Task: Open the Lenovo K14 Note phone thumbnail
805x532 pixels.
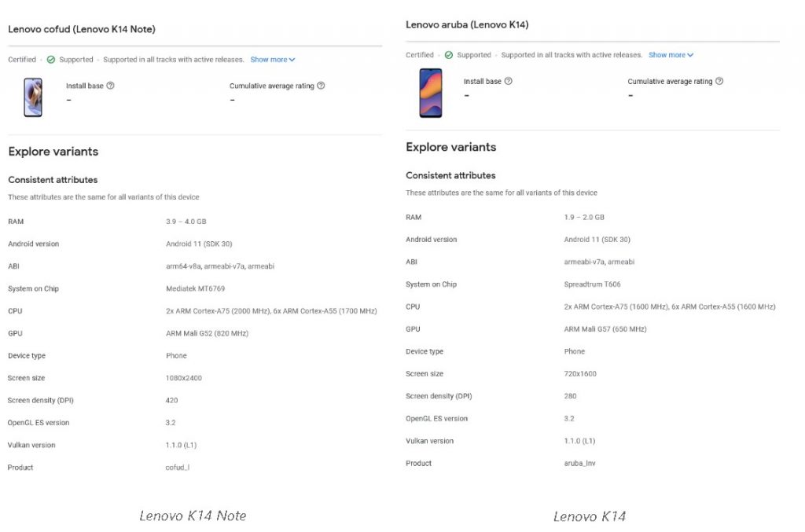Action: pyautogui.click(x=33, y=97)
